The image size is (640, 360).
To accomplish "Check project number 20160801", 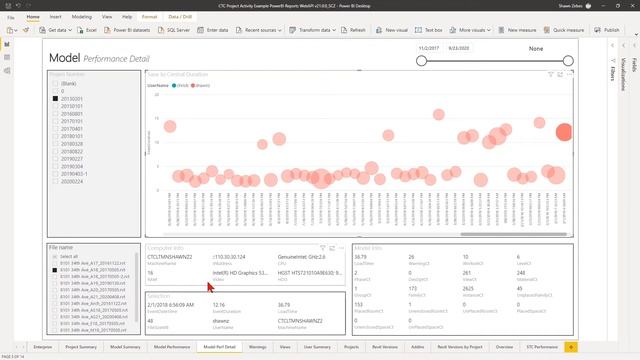I will coord(55,113).
